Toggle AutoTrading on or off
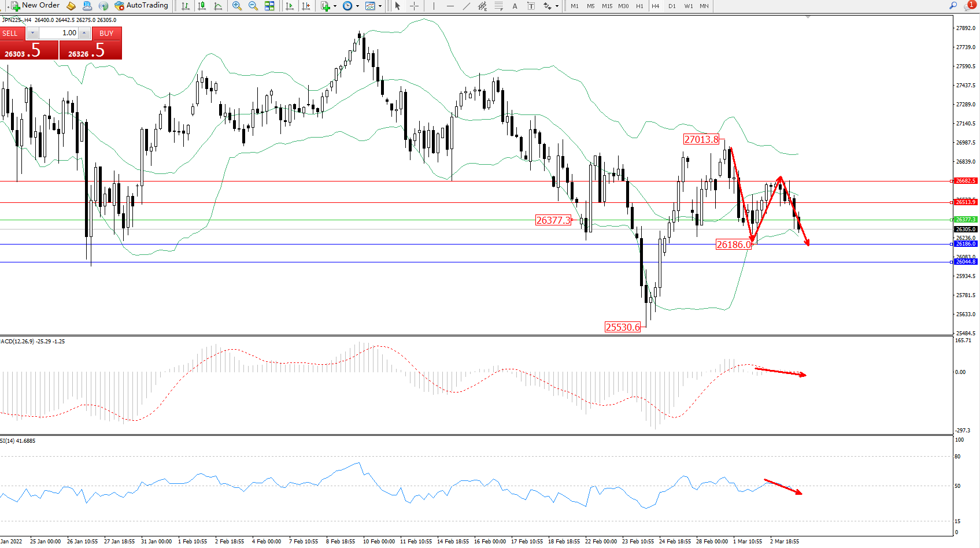The height and width of the screenshot is (548, 980). [142, 6]
